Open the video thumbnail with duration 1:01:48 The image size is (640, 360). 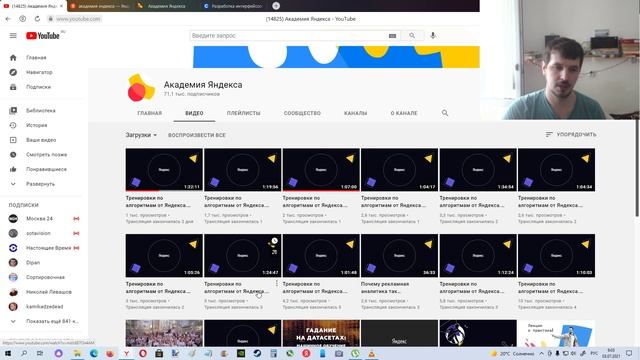pyautogui.click(x=321, y=256)
